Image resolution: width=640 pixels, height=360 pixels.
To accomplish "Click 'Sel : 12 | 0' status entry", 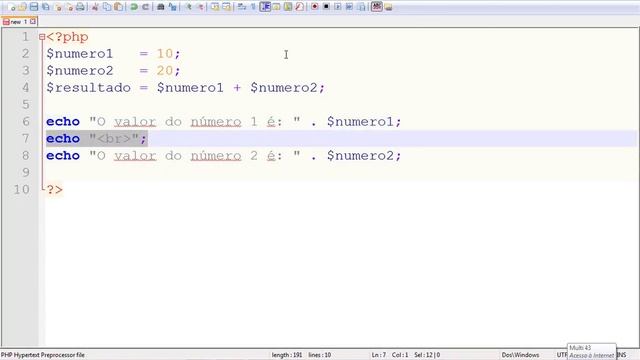I will click(x=427, y=355).
